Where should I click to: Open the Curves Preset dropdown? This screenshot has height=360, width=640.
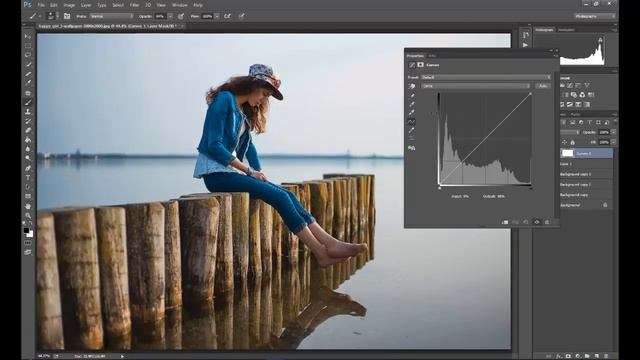[x=486, y=77]
